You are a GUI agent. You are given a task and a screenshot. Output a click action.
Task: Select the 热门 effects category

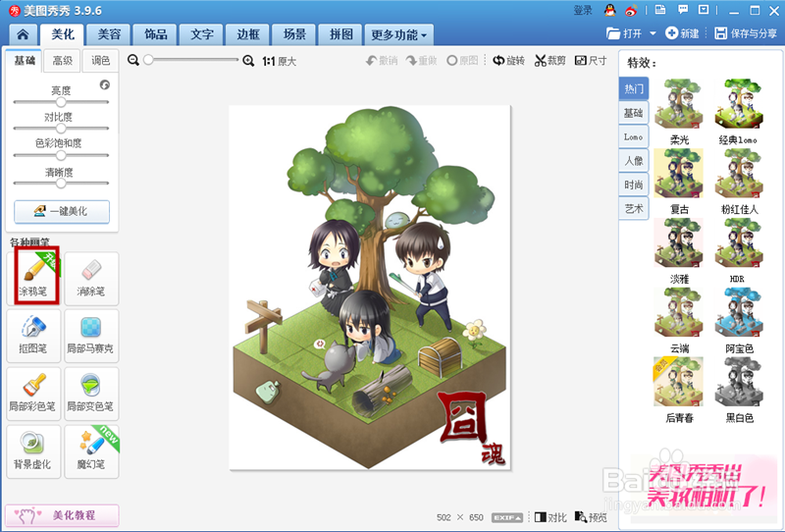coord(634,88)
